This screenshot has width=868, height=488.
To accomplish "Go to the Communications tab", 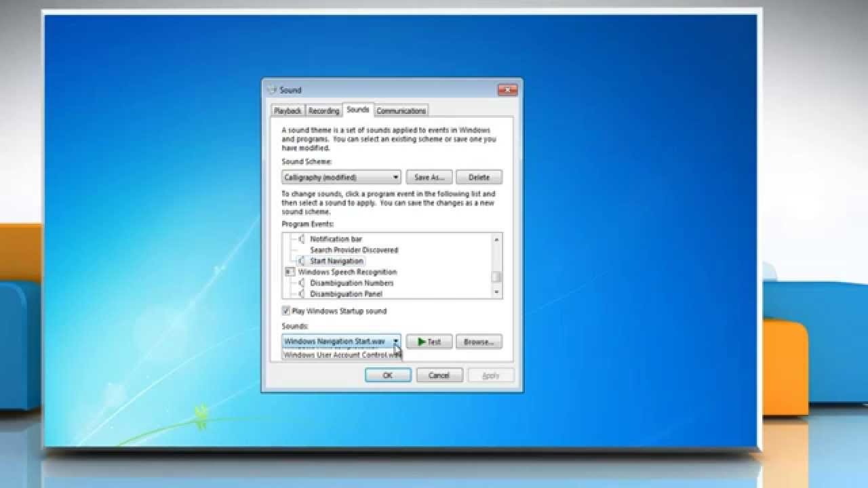I will (x=401, y=110).
